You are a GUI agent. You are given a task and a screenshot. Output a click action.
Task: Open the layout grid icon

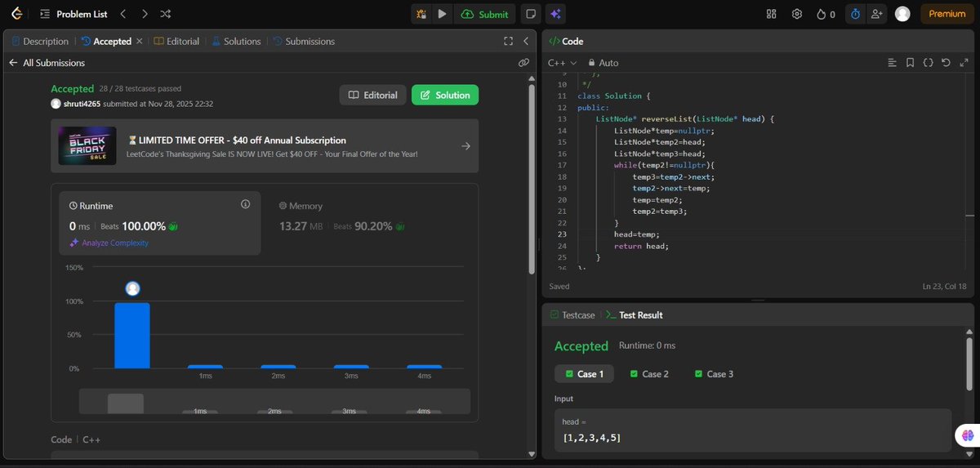pos(772,14)
